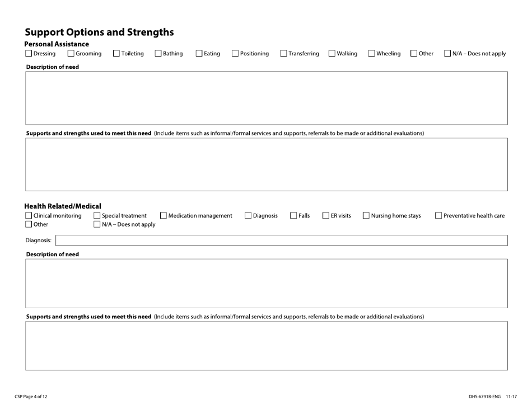Select Preventative health care checkbox
This screenshot has height=410, width=532.
coord(438,215)
